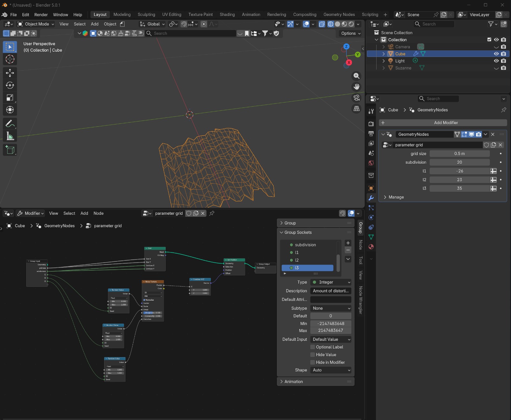This screenshot has height=420, width=511.
Task: Open the Object Mode dropdown
Action: (36, 24)
